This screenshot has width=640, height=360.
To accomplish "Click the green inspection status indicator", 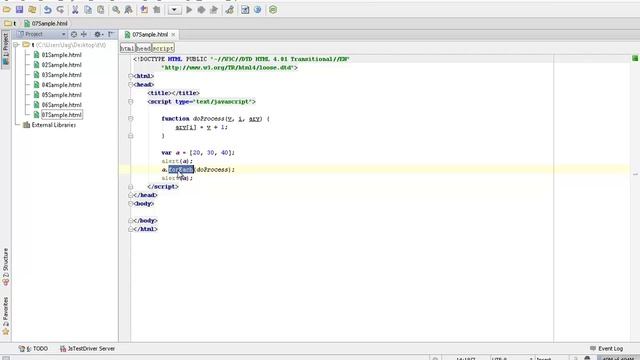I will pos(635,58).
